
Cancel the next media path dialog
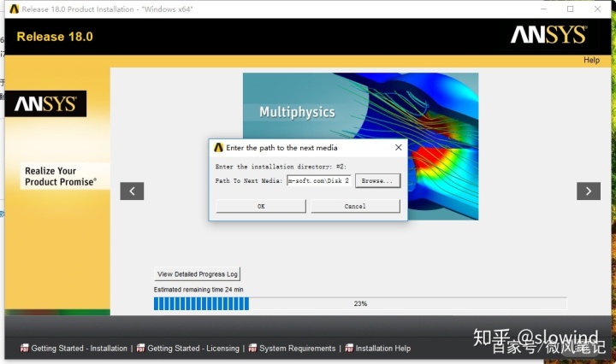click(355, 206)
